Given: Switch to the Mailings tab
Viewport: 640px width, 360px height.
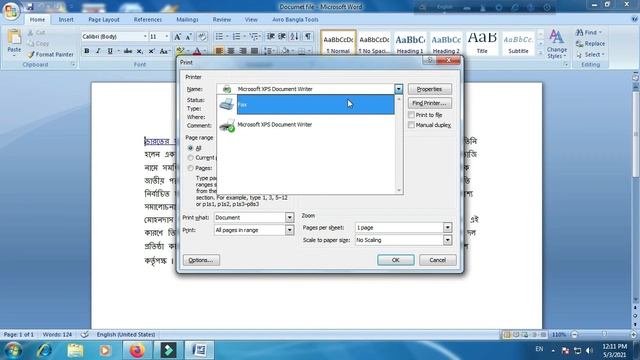Looking at the screenshot, I should [187, 20].
